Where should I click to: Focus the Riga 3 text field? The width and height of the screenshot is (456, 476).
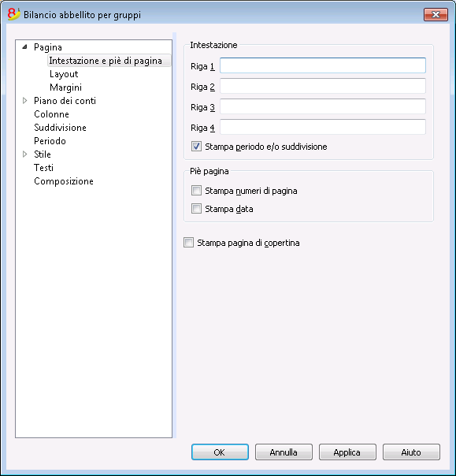coord(323,106)
